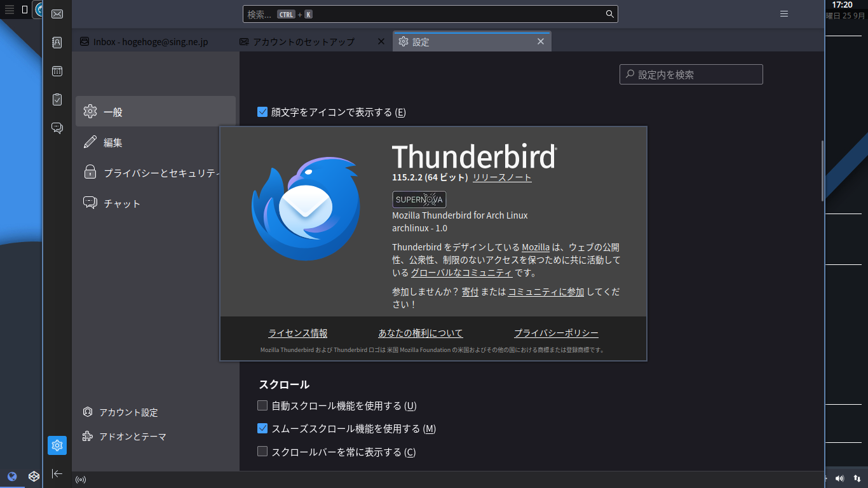This screenshot has width=868, height=488.
Task: Select 一般 settings category
Action: [156, 112]
